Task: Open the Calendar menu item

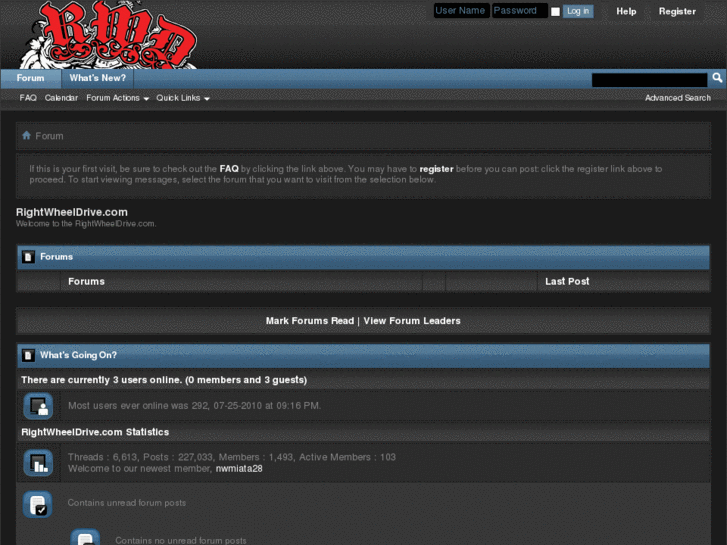Action: coord(61,98)
